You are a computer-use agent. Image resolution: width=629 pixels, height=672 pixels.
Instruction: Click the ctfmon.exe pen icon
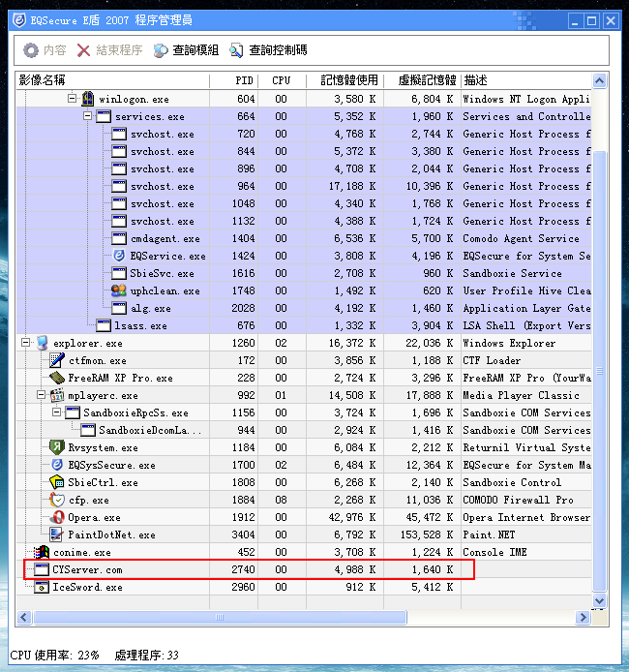(57, 360)
